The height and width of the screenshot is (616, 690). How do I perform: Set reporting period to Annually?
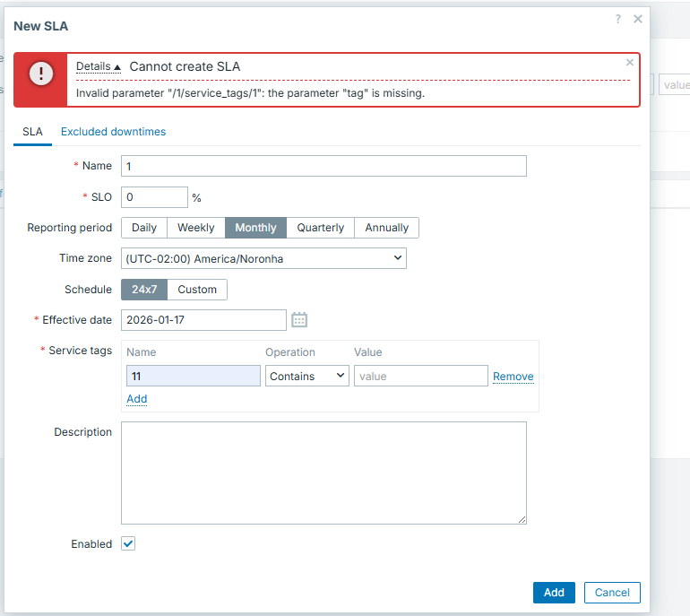[x=386, y=228]
